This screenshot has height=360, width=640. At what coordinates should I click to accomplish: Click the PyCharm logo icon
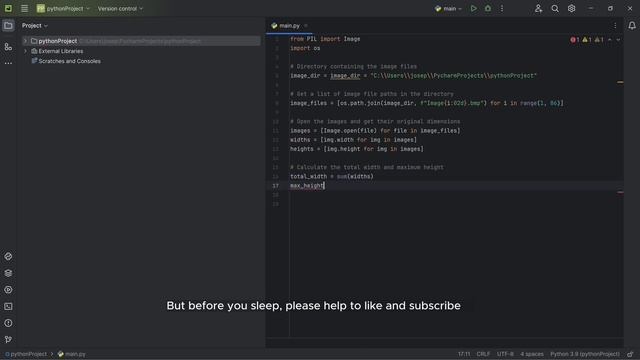(x=8, y=9)
